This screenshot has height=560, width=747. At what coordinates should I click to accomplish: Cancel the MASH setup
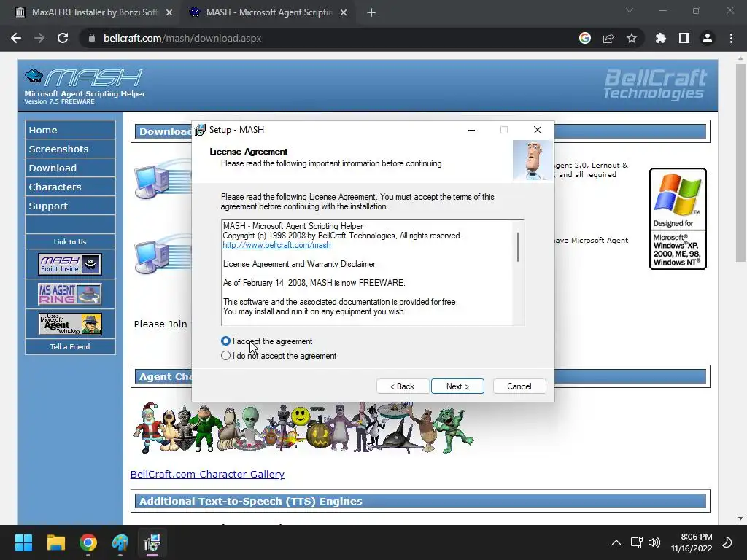tap(519, 386)
